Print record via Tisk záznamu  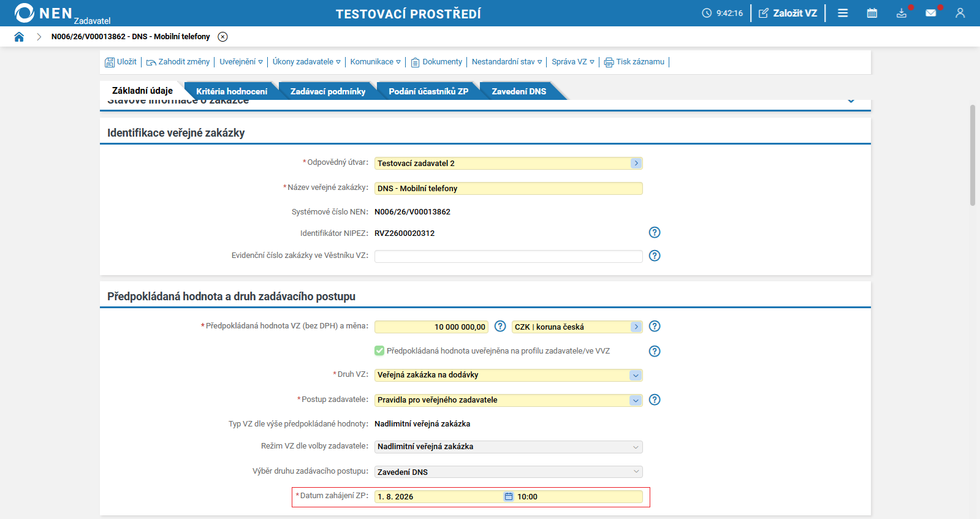pyautogui.click(x=634, y=62)
